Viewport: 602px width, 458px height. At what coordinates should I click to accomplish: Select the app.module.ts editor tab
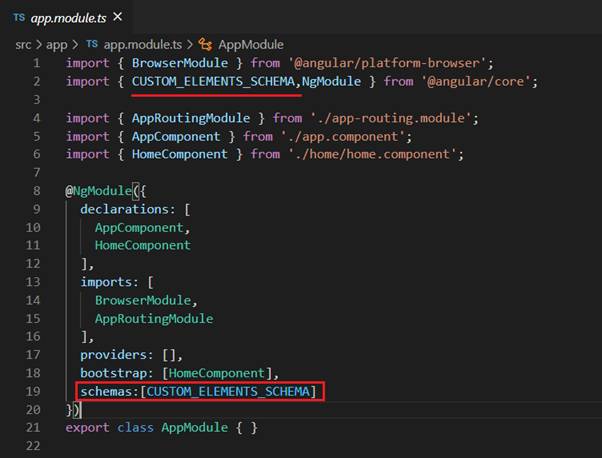[67, 18]
